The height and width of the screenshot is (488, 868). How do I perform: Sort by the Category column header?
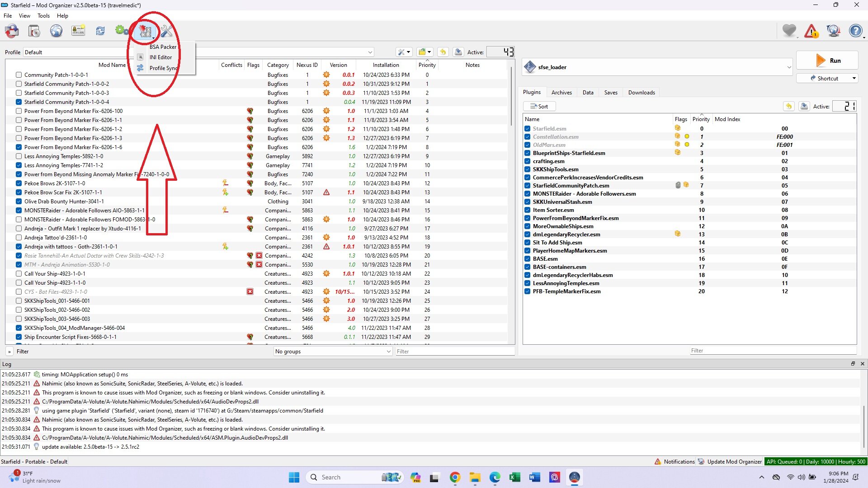tap(278, 65)
